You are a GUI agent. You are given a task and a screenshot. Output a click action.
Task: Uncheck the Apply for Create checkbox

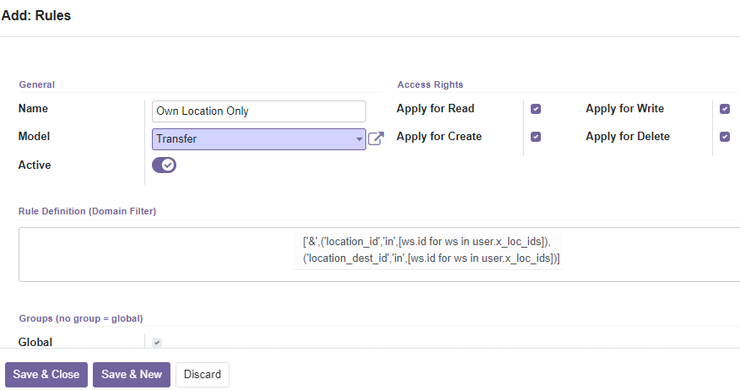(x=536, y=137)
